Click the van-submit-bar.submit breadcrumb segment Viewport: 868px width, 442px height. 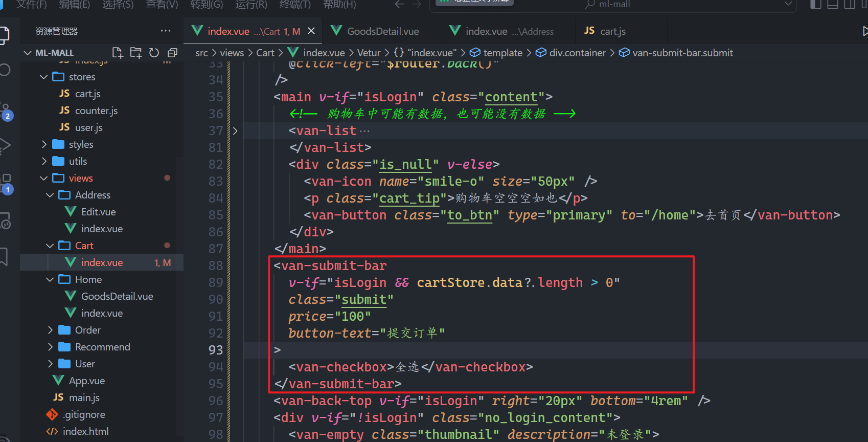tap(676, 53)
